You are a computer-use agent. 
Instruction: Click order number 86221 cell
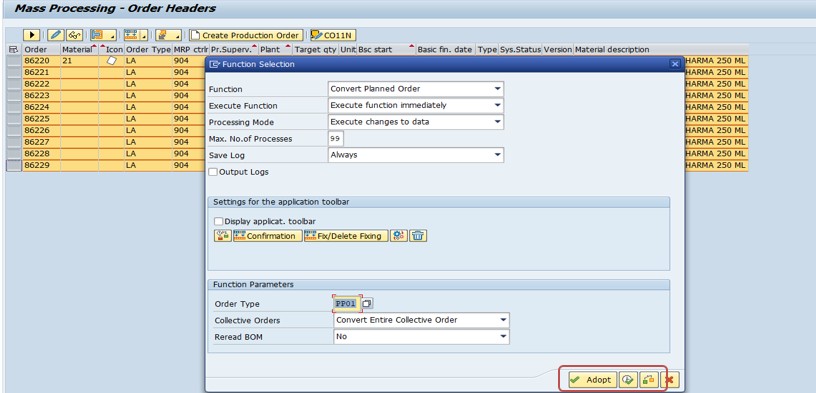(41, 72)
